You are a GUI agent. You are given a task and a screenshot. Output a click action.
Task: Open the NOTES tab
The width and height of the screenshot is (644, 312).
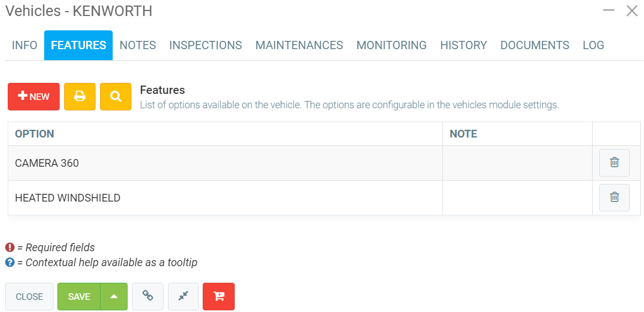(138, 45)
